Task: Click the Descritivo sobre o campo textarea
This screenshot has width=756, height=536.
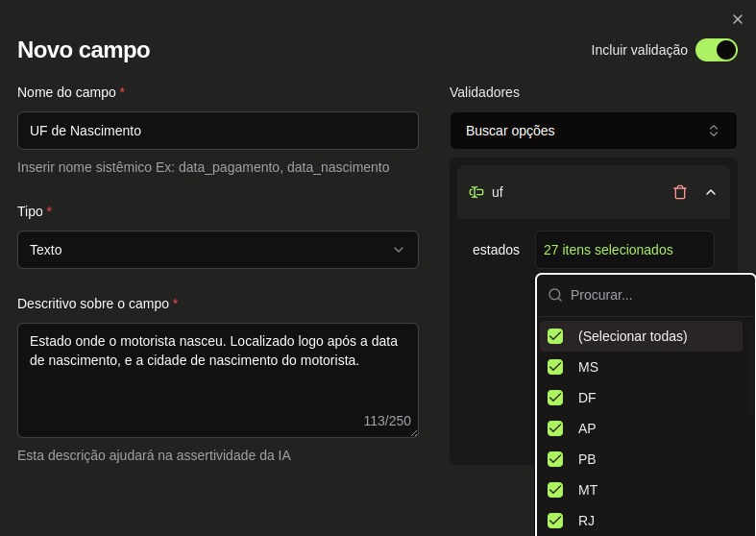Action: [218, 379]
